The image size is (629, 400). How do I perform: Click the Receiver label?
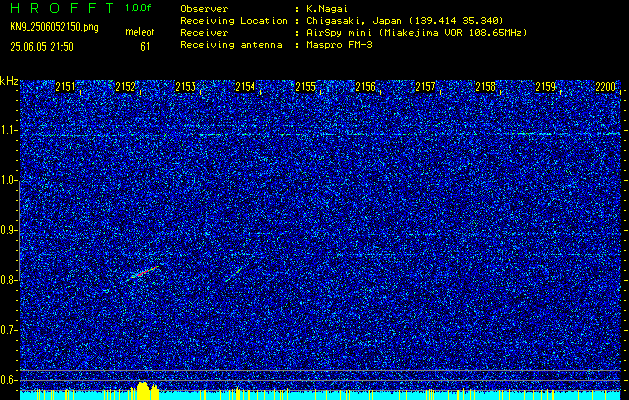204,33
